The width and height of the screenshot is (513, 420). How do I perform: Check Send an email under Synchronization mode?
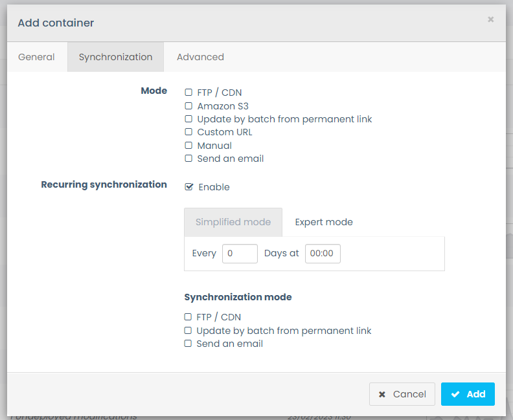188,344
